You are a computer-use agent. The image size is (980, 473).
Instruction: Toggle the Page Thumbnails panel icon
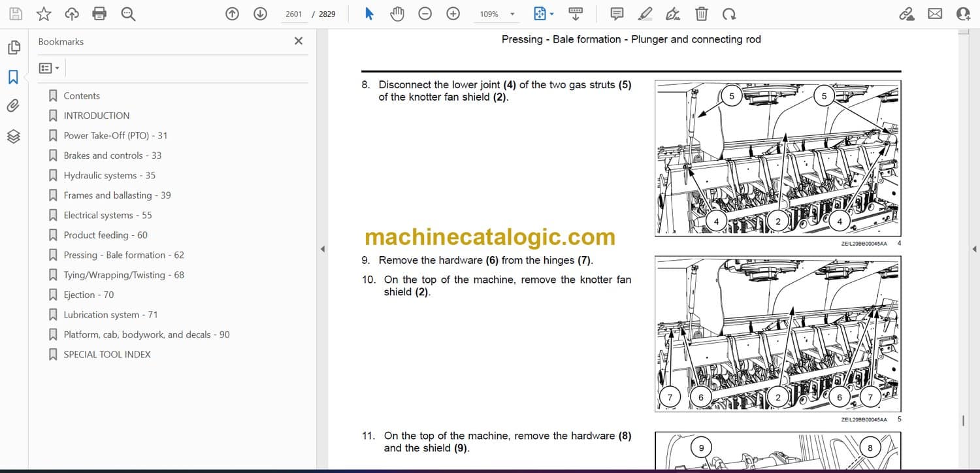tap(13, 48)
